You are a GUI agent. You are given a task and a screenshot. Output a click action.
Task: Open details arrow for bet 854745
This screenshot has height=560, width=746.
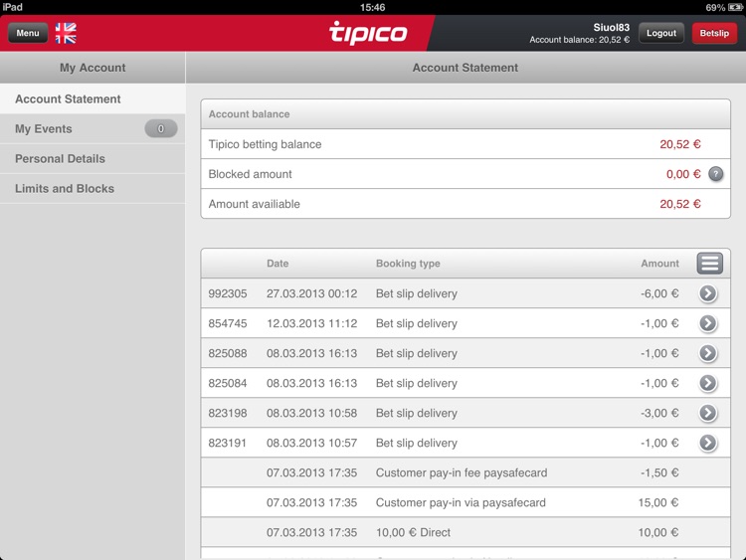[x=708, y=323]
